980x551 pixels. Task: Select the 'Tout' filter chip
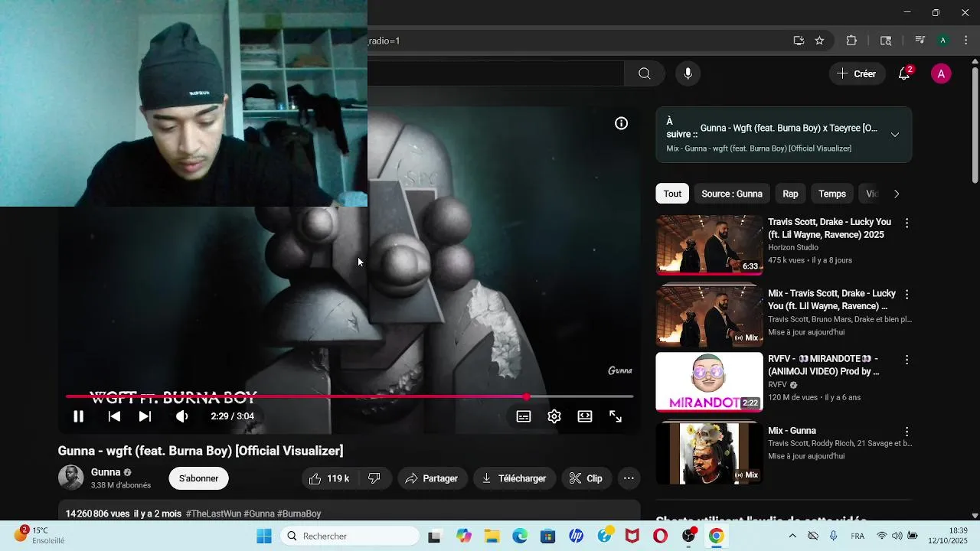[x=672, y=194]
